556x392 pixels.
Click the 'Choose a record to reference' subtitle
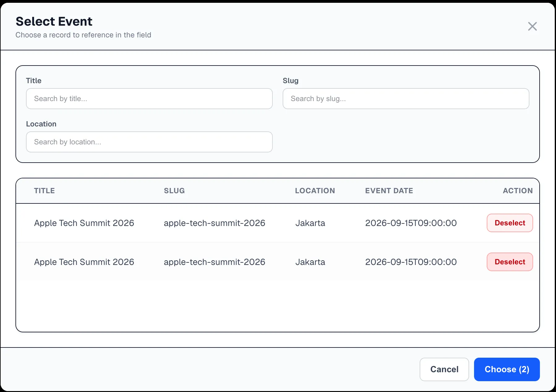tap(83, 35)
